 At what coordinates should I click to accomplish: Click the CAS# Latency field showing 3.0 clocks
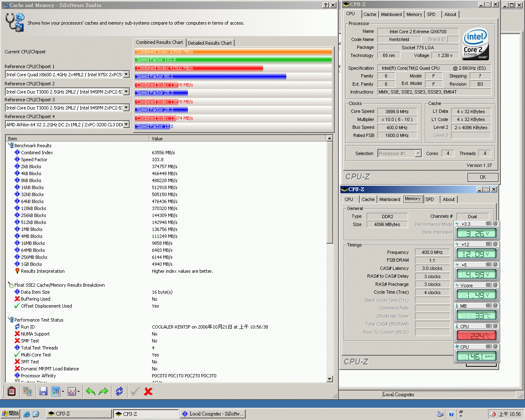click(x=432, y=268)
